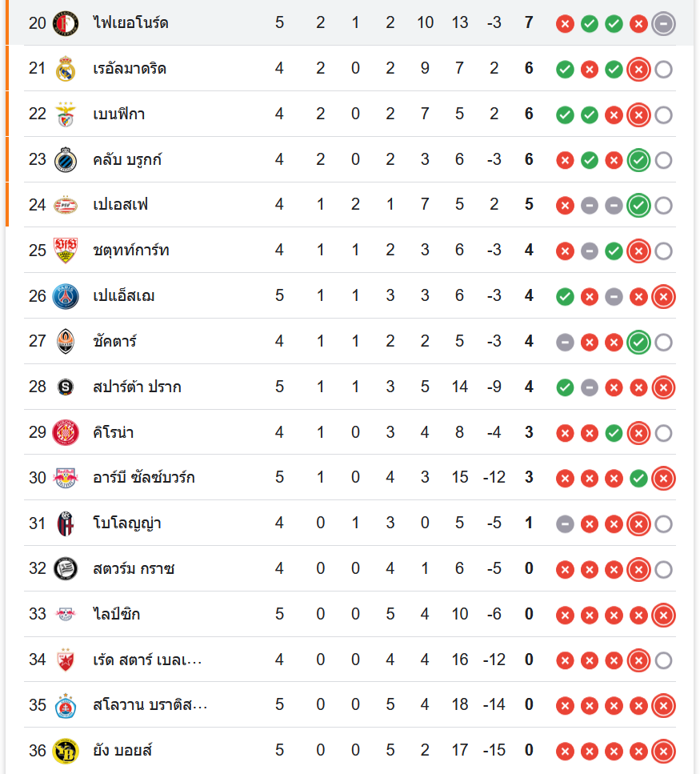Click the Sparta Prague club logo

click(66, 387)
